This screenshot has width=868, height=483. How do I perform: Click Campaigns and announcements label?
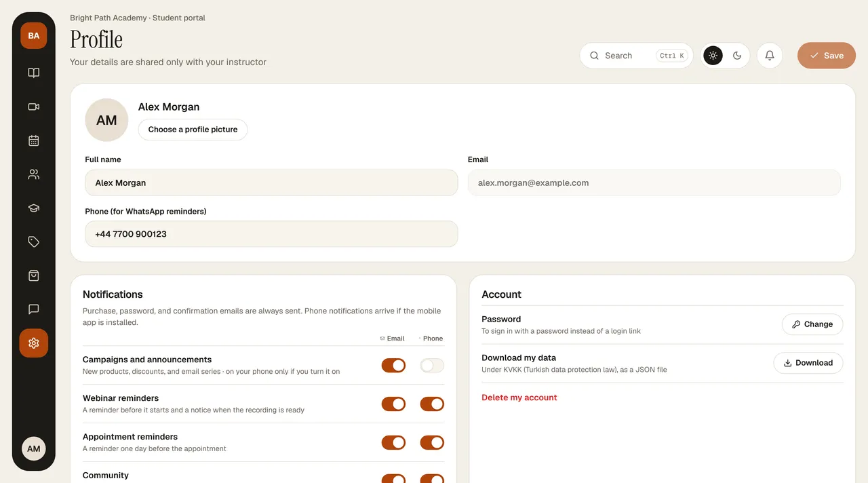tap(147, 360)
